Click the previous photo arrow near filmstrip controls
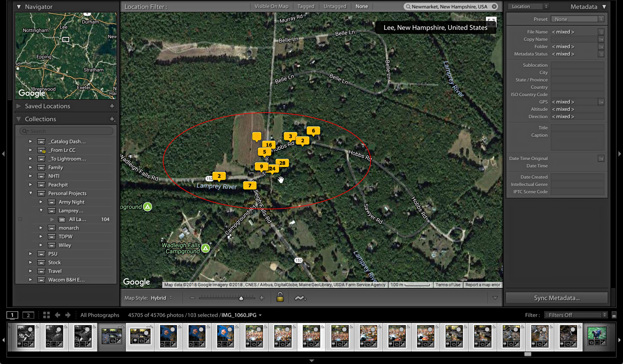Screen dimensions: 623x364 [x=58, y=315]
